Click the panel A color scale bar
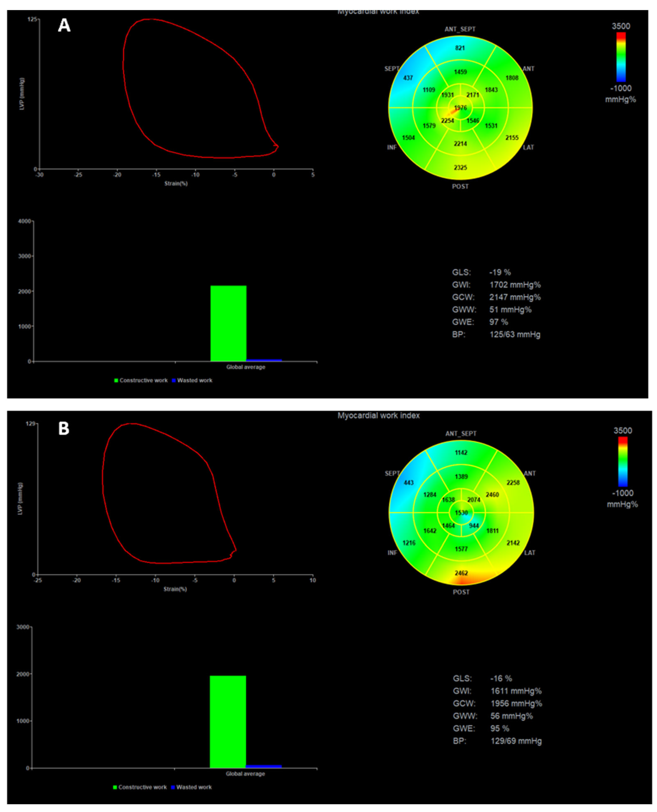The height and width of the screenshot is (812, 657). point(621,57)
